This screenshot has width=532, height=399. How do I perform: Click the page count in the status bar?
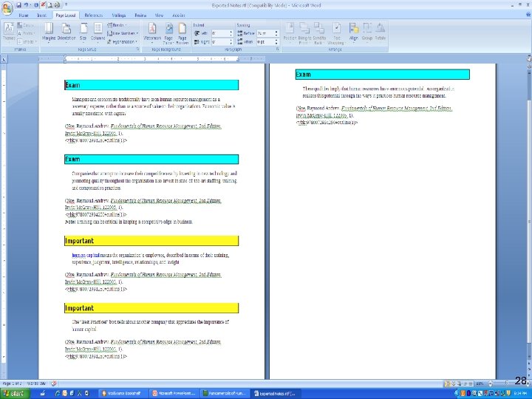[13, 383]
